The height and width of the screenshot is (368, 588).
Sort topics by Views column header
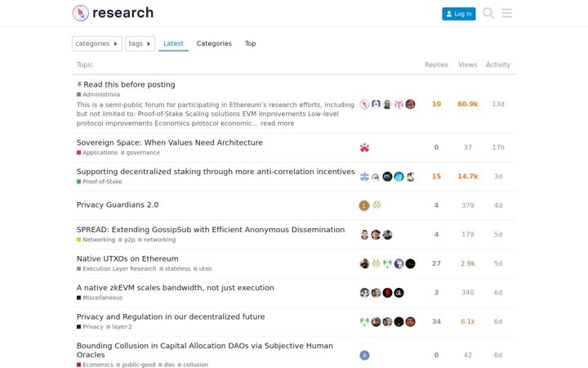[468, 65]
